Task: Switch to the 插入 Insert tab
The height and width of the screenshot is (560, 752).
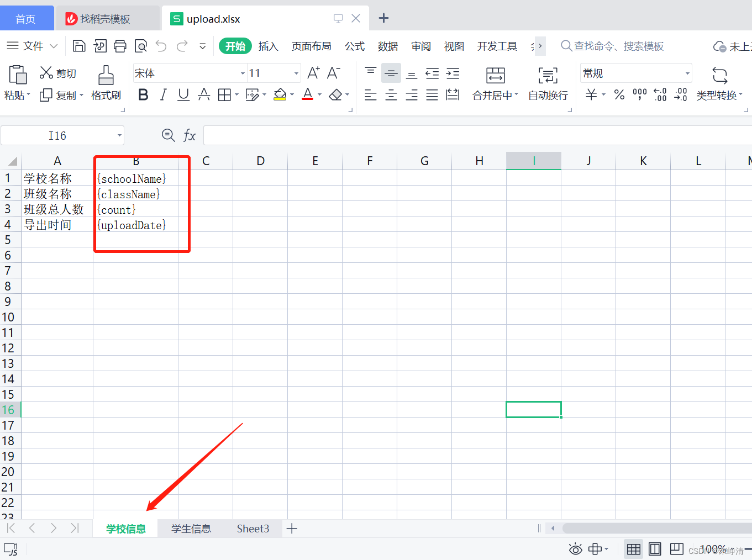Action: click(268, 46)
